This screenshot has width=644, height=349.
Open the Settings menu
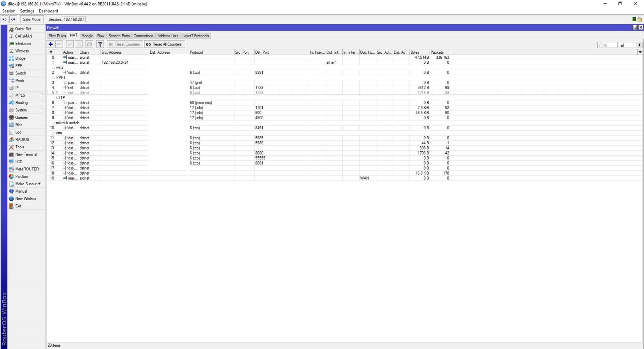coord(27,11)
